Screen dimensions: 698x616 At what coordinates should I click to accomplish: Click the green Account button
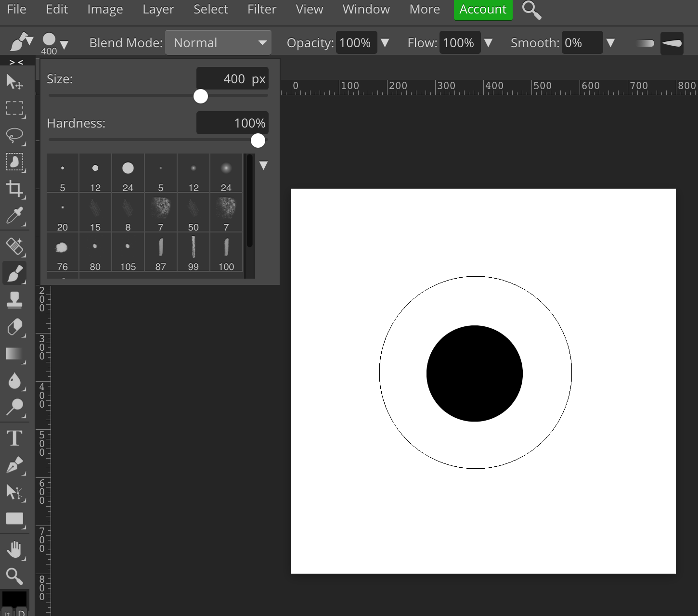point(483,9)
